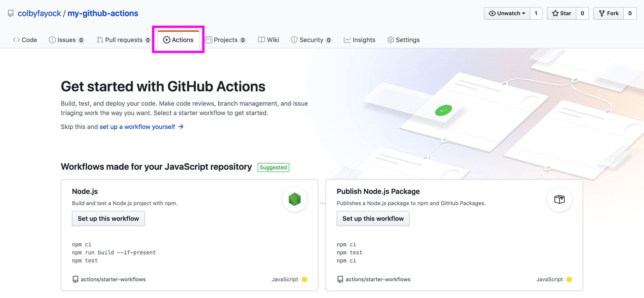Screen dimensions: 644x298
Task: Click the Projects board icon
Action: pos(209,40)
